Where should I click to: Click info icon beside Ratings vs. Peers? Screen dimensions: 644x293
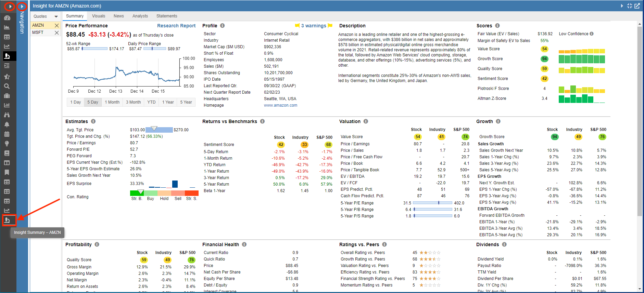384,244
